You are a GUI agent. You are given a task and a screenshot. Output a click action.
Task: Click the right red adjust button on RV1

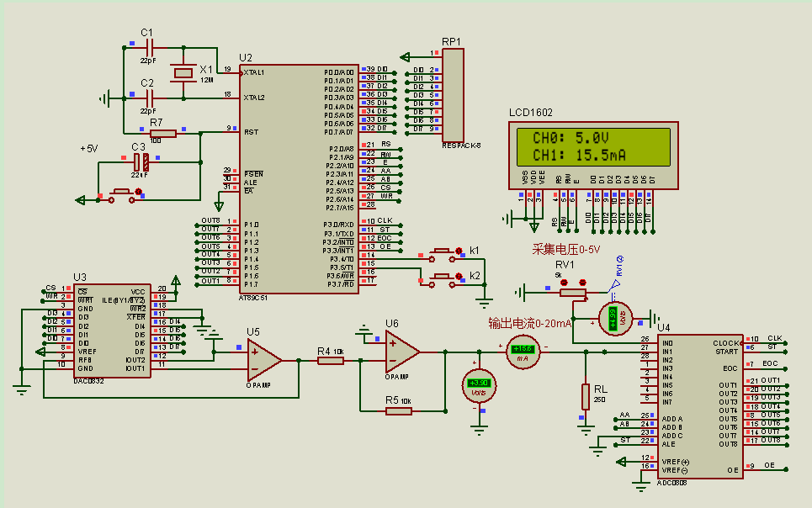[x=582, y=283]
